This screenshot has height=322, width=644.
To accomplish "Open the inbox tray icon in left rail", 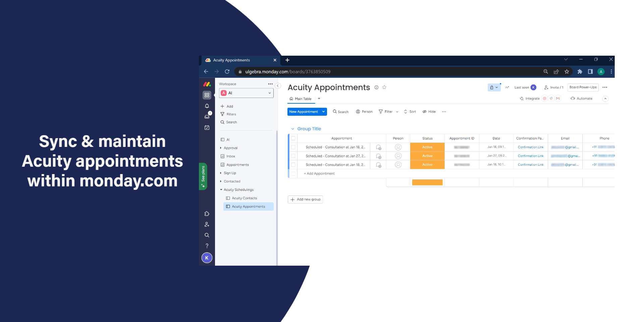I will click(x=207, y=117).
